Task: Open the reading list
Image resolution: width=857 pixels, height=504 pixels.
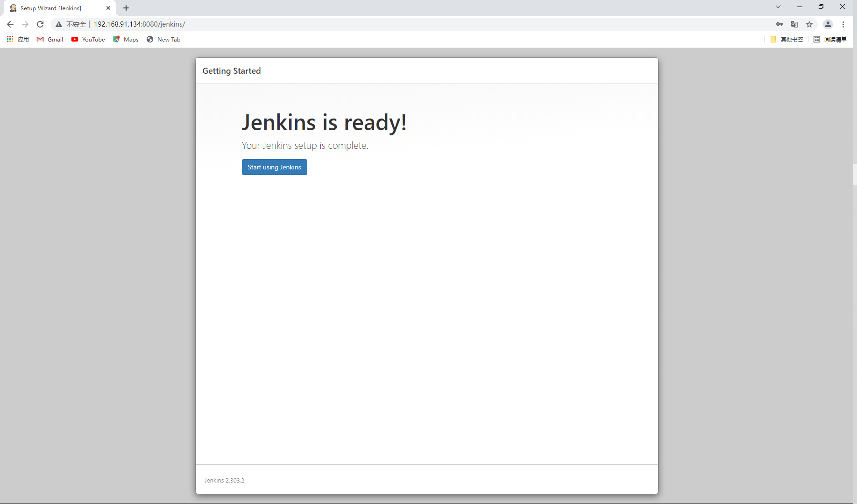Action: 830,39
